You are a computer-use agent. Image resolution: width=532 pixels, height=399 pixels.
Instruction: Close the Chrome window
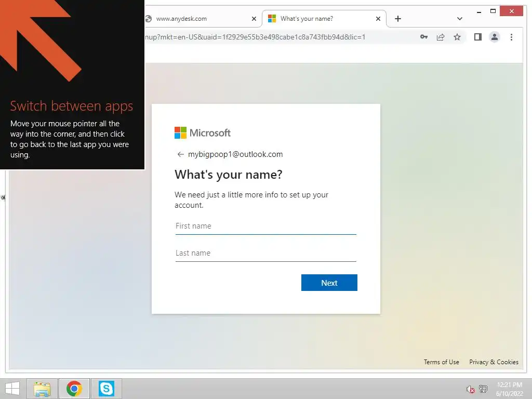(x=512, y=11)
